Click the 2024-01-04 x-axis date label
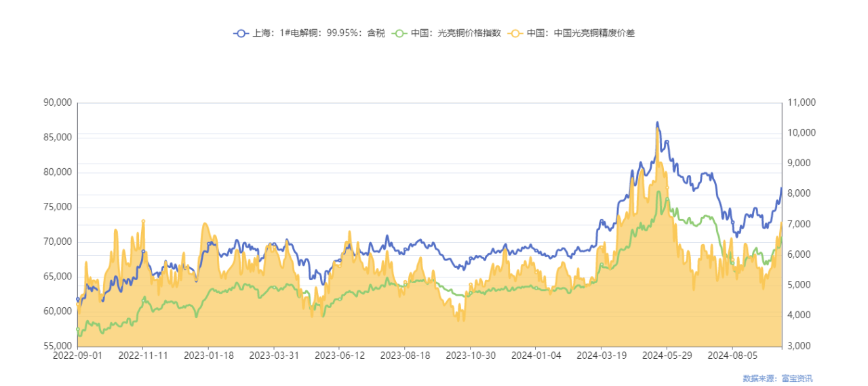 (x=534, y=355)
